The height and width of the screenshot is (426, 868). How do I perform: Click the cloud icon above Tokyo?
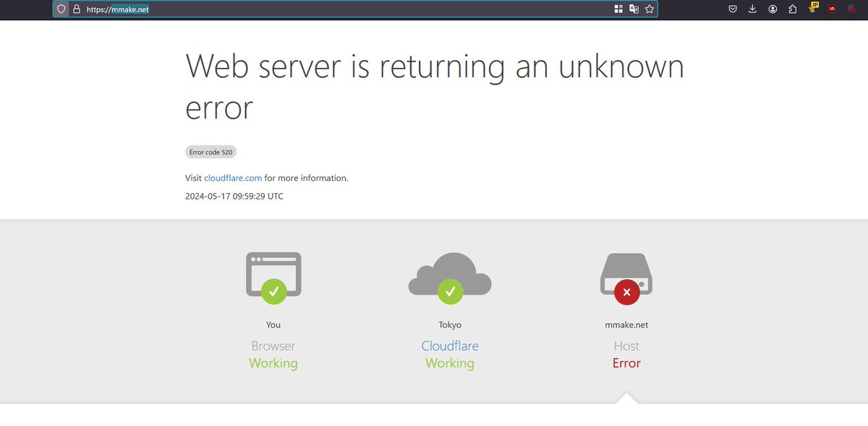[450, 278]
